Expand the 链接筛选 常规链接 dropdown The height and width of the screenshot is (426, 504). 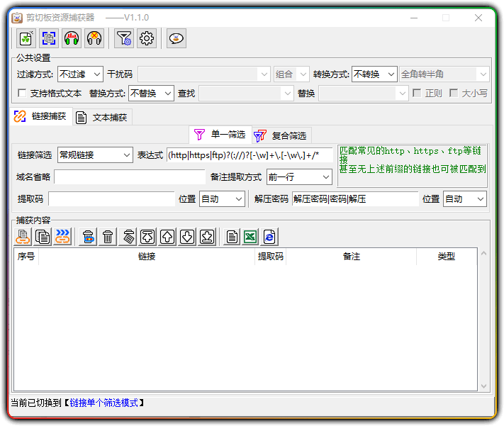pyautogui.click(x=95, y=155)
